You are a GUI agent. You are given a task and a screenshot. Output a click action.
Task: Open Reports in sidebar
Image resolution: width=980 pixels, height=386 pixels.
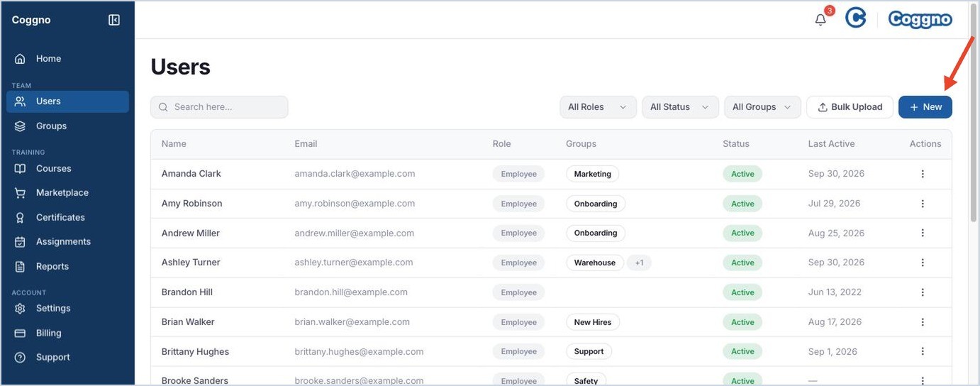[x=67, y=267]
